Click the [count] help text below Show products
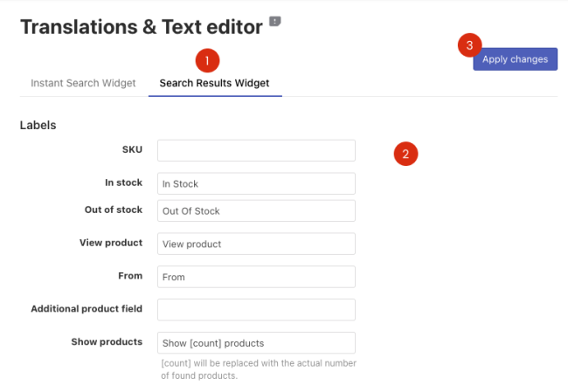The width and height of the screenshot is (568, 392). (258, 368)
